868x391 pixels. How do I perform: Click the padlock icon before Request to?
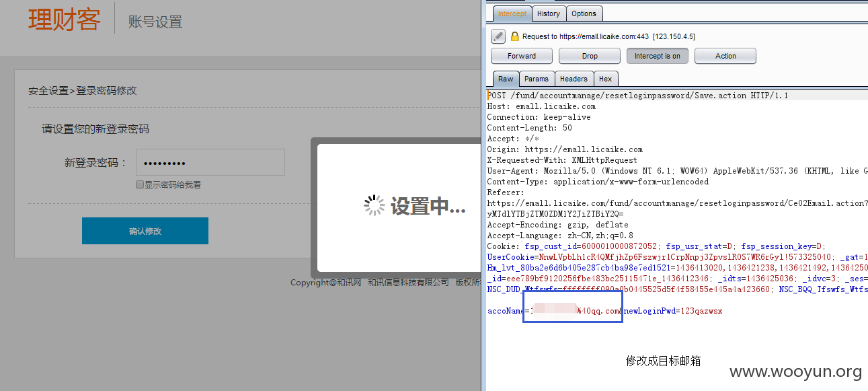point(515,36)
